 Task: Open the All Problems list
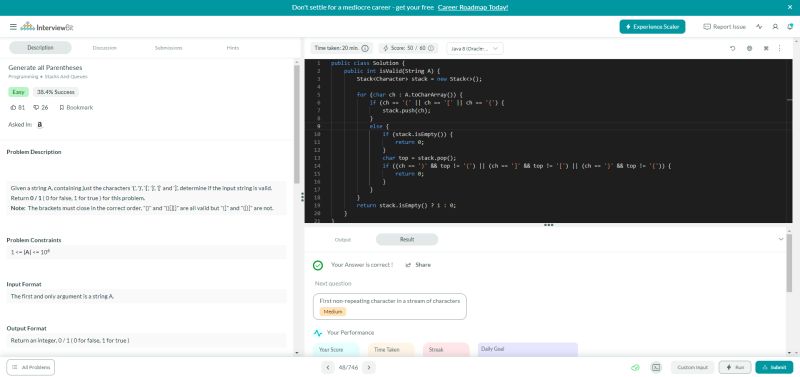point(31,367)
